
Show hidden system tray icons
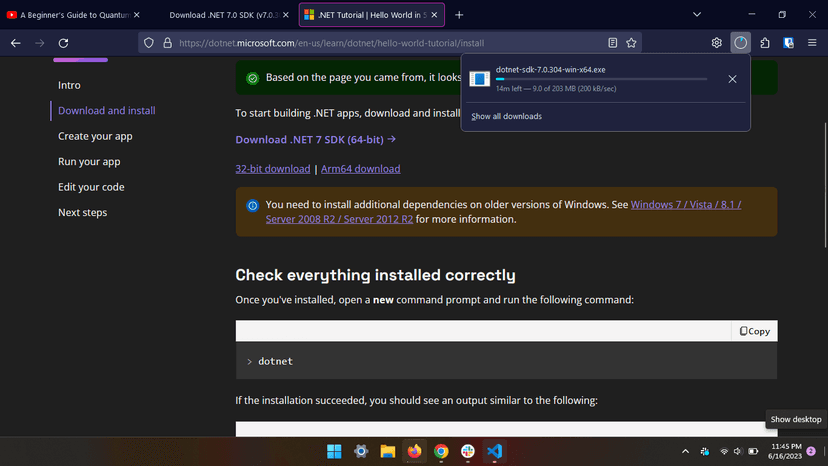coord(686,452)
